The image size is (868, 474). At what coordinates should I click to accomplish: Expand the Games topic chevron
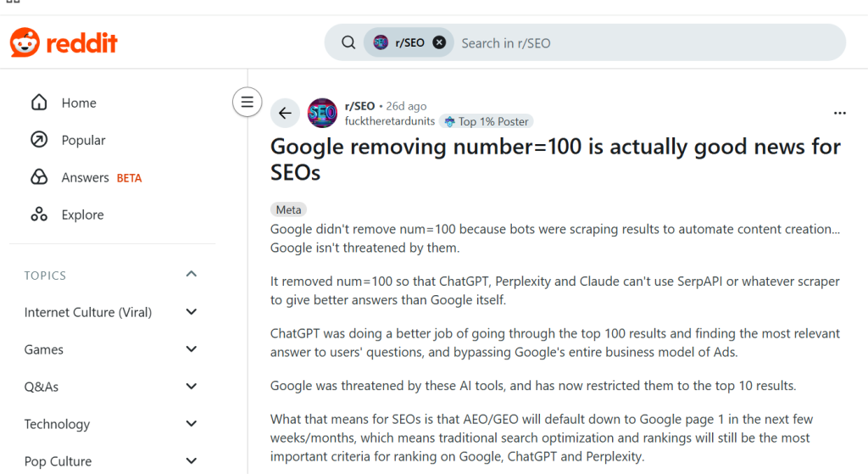coord(191,349)
